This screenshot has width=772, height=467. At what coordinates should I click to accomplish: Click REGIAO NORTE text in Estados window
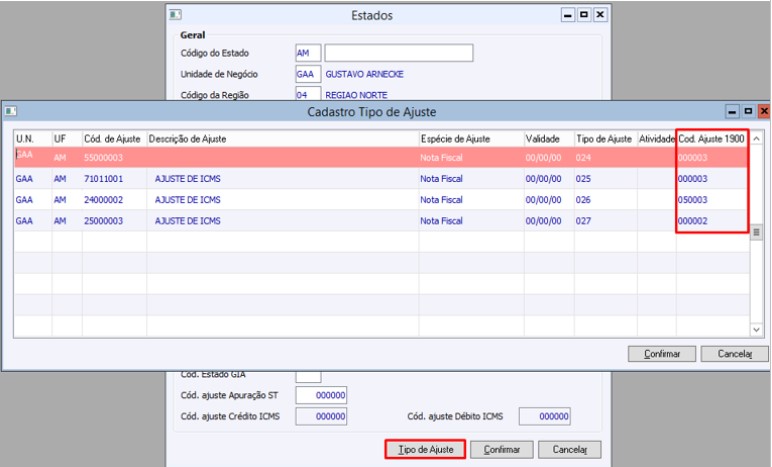(x=356, y=95)
